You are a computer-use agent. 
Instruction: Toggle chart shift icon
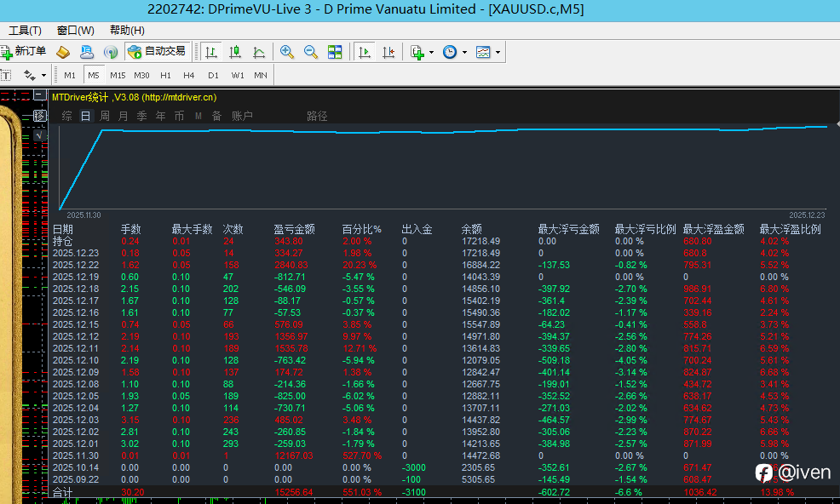[388, 52]
